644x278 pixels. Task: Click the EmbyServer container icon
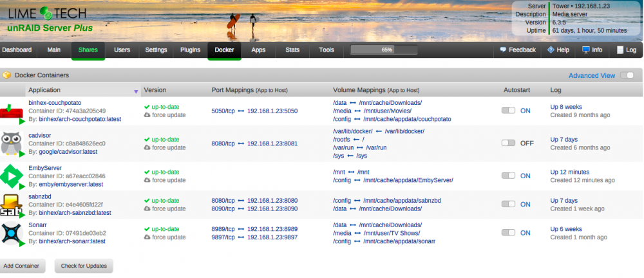[12, 176]
